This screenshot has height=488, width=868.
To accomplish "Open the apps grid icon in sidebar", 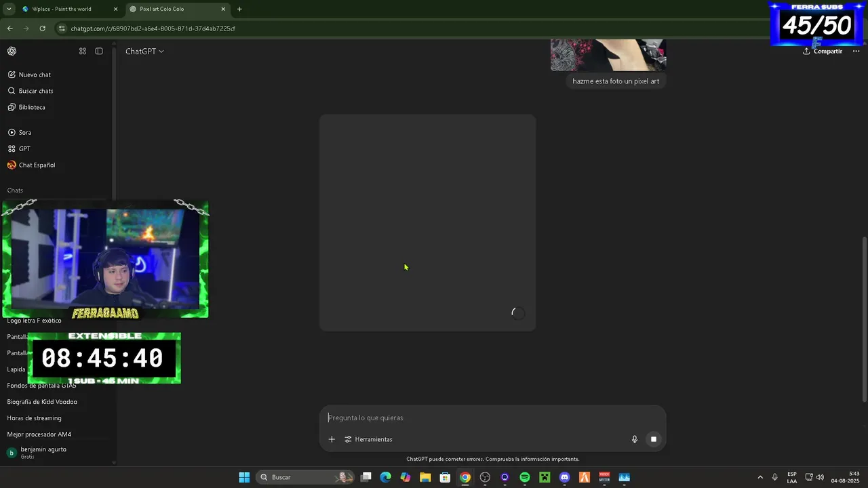I will 83,51.
